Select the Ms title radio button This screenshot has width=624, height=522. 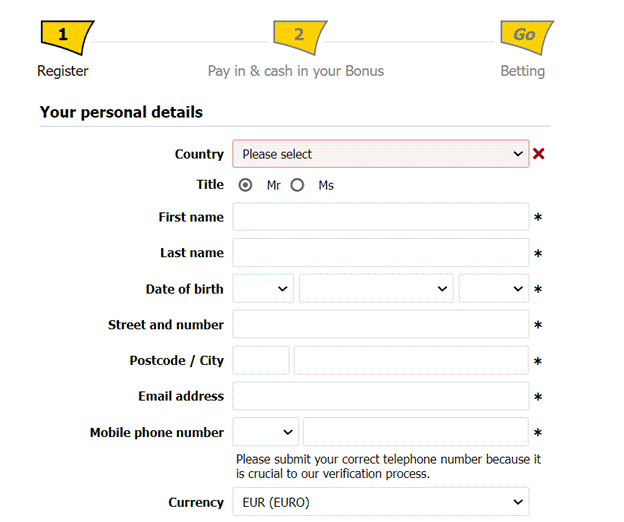click(297, 185)
